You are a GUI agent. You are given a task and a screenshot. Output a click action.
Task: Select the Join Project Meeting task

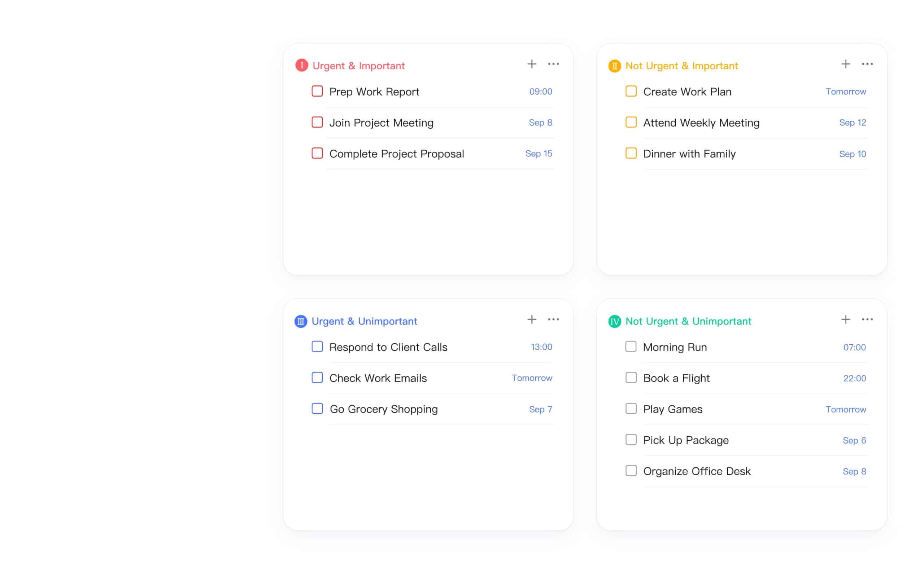point(382,123)
